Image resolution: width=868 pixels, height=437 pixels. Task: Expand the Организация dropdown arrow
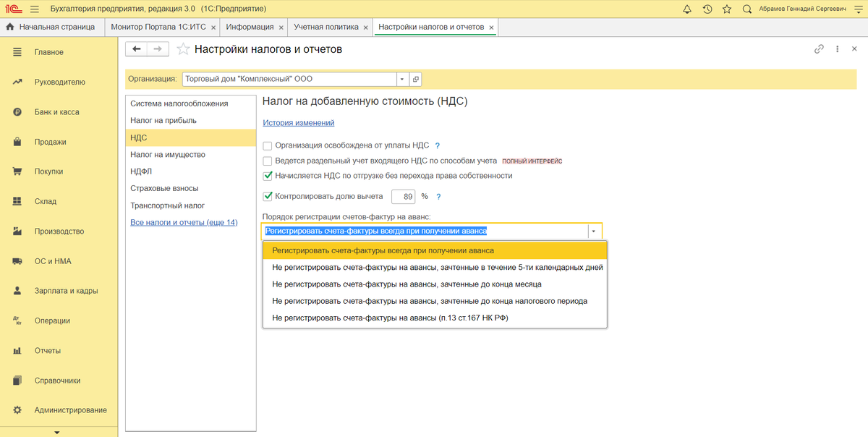(x=402, y=79)
